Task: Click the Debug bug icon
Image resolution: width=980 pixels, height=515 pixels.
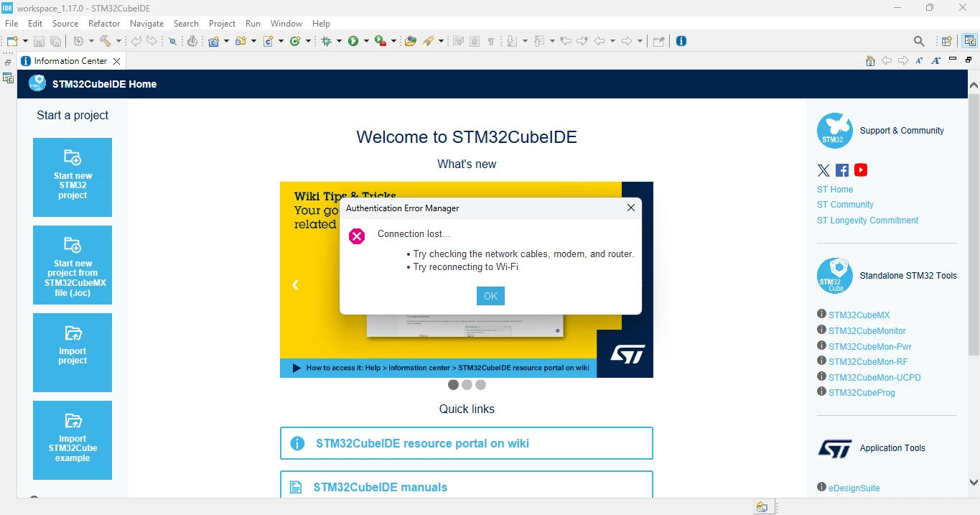Action: click(327, 41)
